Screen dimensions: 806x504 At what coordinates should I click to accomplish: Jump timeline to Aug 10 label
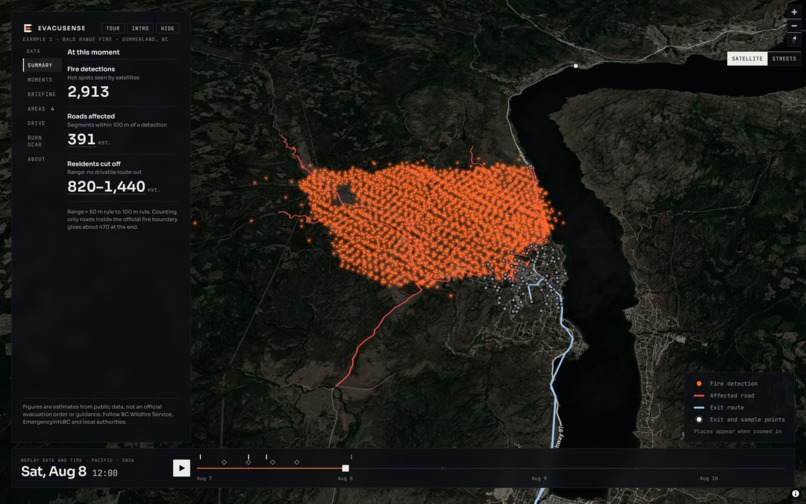tap(709, 478)
